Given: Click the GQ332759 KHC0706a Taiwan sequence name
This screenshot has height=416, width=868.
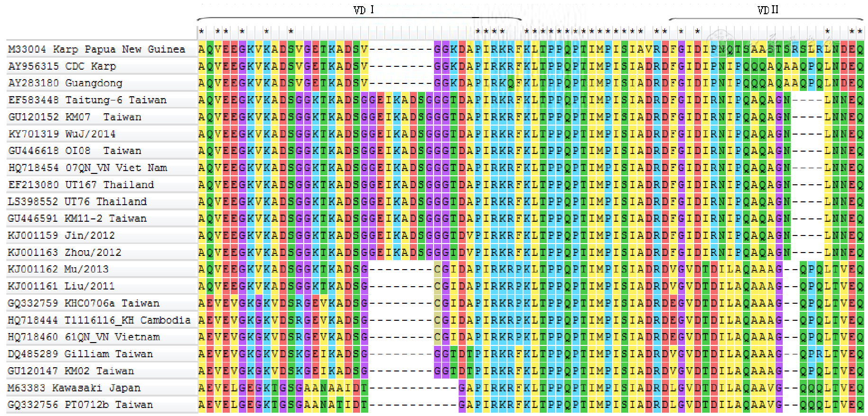Looking at the screenshot, I should click(84, 303).
